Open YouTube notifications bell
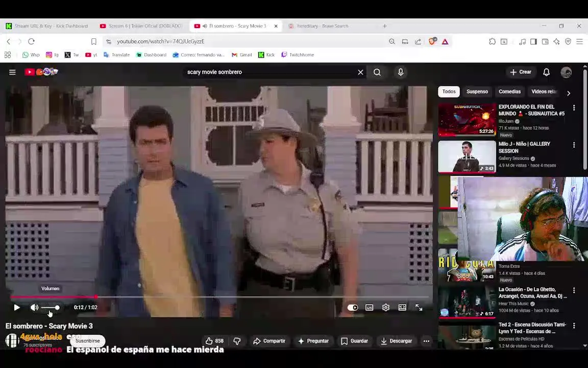This screenshot has width=588, height=368. tap(546, 72)
